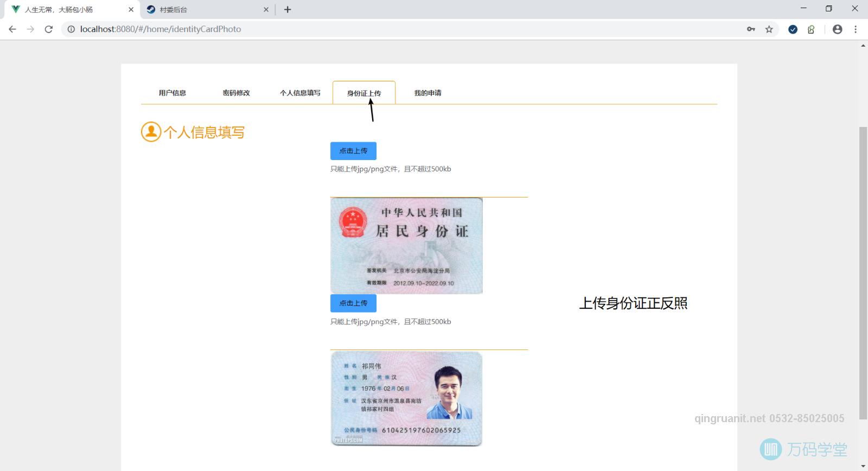
Task: Click the 个人信息填写 heading text
Action: [204, 132]
